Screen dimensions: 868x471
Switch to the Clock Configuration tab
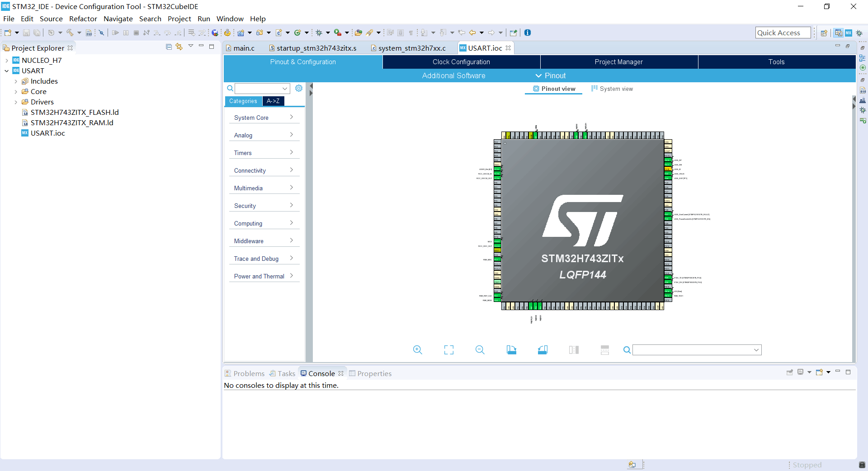461,62
